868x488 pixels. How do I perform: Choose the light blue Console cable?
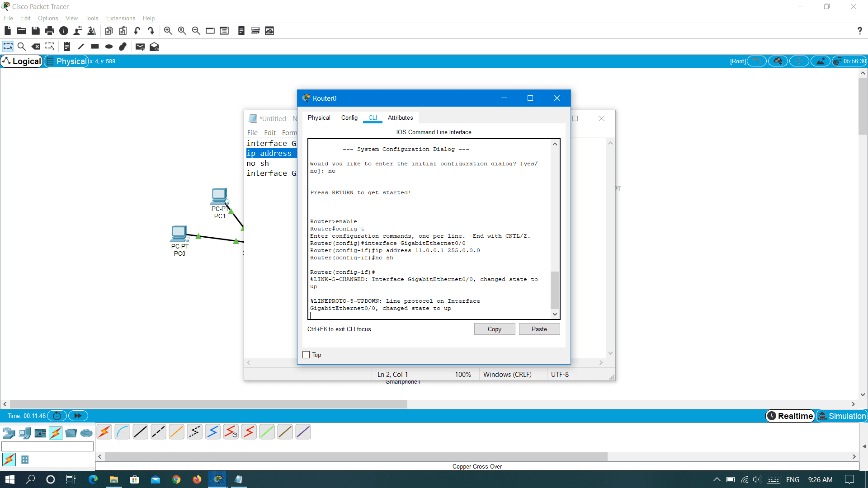pos(123,432)
